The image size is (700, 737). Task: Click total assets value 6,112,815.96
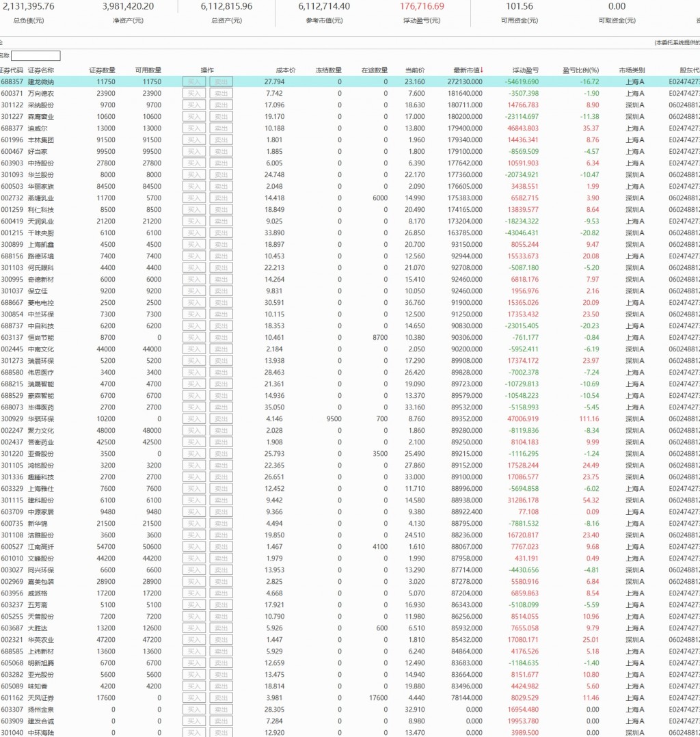coord(226,7)
